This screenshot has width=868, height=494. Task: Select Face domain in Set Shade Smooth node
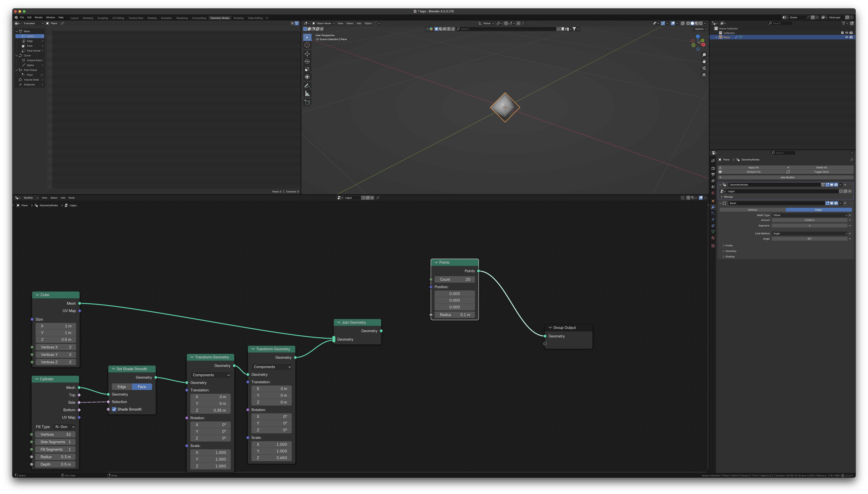[x=142, y=387]
